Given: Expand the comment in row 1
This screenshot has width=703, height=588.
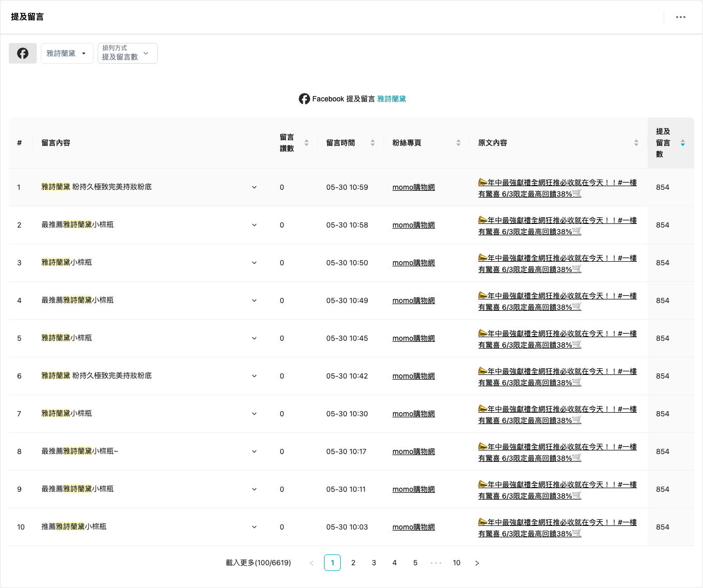Looking at the screenshot, I should click(254, 187).
